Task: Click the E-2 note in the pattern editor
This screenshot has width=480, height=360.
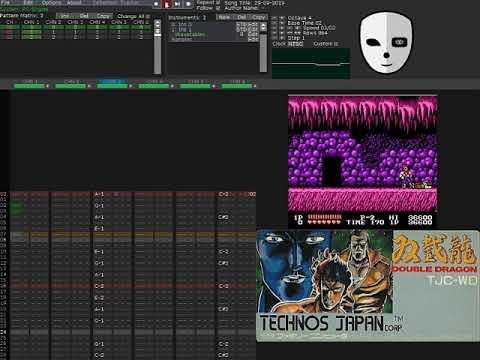Action: [99, 298]
